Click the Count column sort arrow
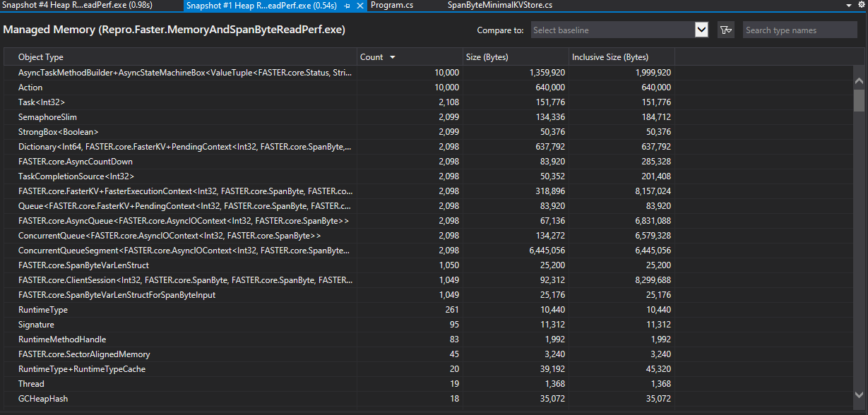Image resolution: width=868 pixels, height=415 pixels. tap(393, 56)
